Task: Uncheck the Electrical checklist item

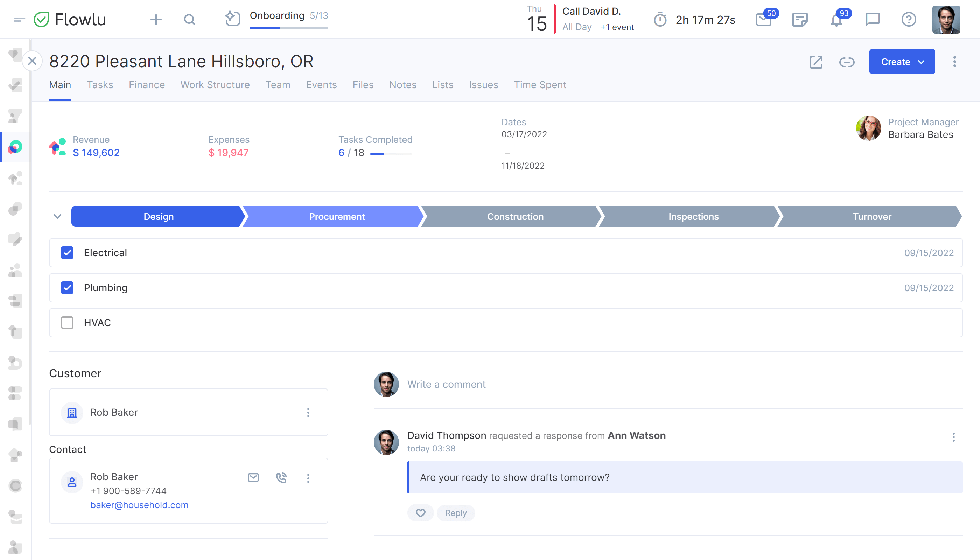Action: click(x=67, y=253)
